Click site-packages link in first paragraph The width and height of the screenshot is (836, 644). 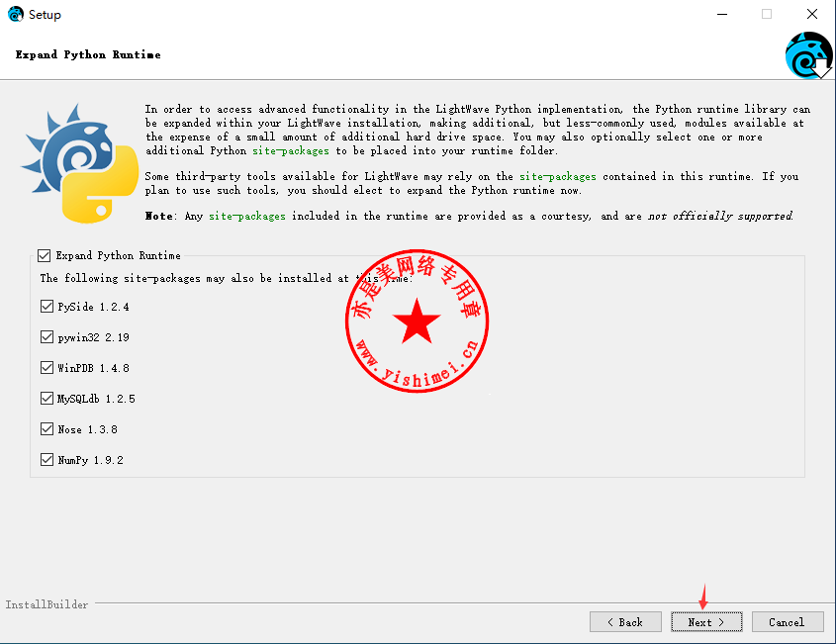291,151
